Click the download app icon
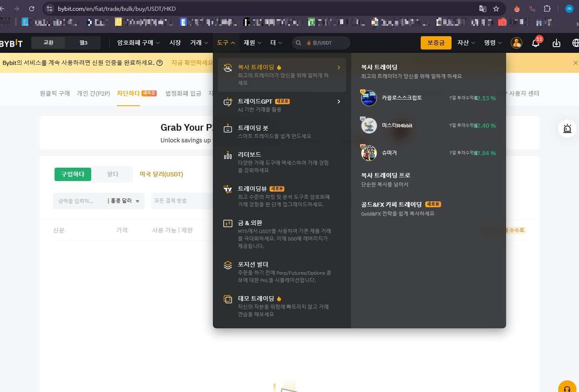 pos(557,43)
